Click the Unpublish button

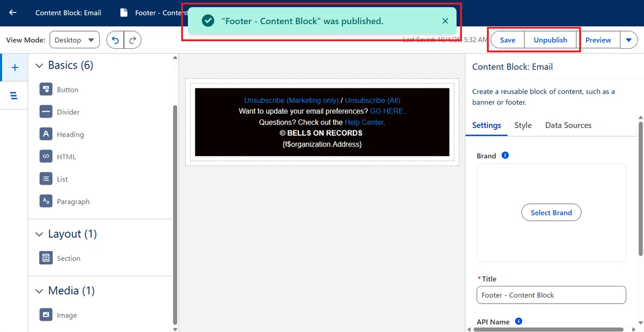tap(550, 40)
